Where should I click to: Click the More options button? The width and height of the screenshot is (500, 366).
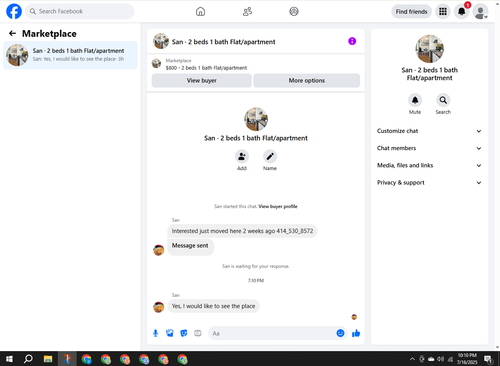click(307, 80)
